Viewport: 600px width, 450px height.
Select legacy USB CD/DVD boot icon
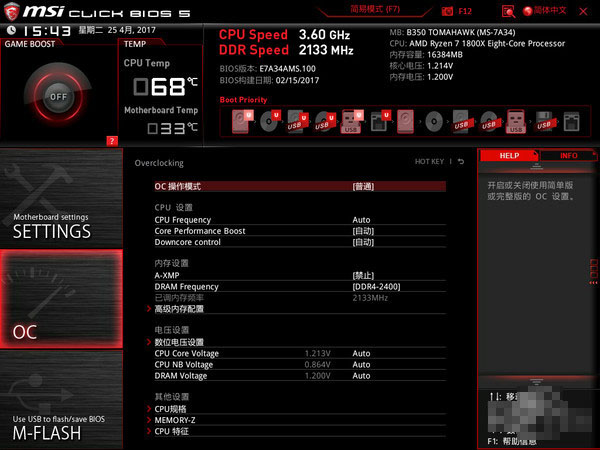pos(489,121)
